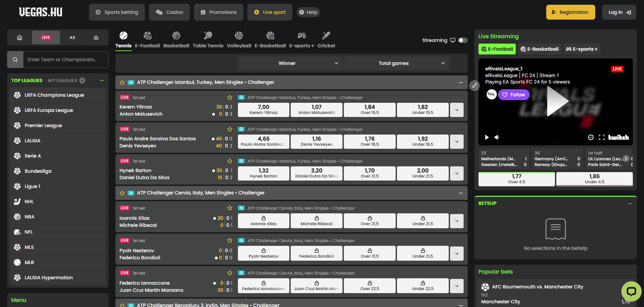Open UEFA Champions League from top leagues
Image resolution: width=644 pixels, height=307 pixels.
click(58, 95)
